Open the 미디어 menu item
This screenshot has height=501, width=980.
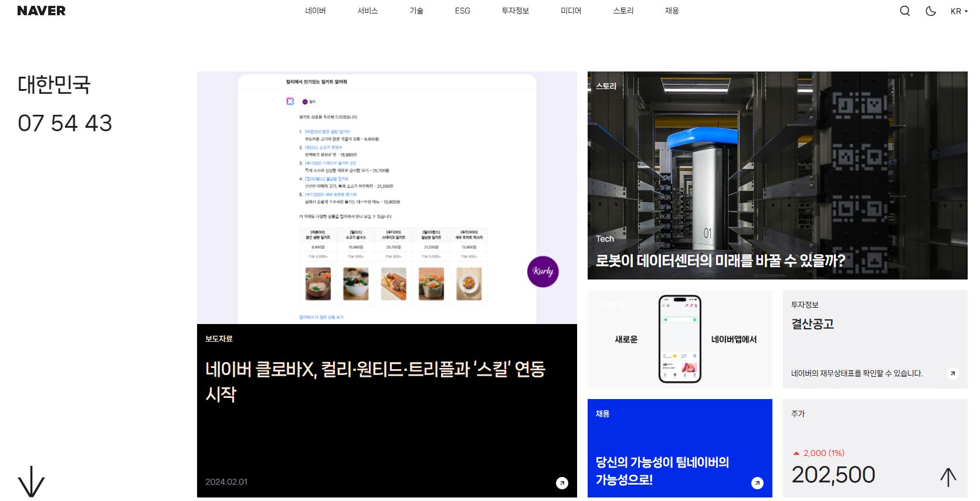pos(571,11)
